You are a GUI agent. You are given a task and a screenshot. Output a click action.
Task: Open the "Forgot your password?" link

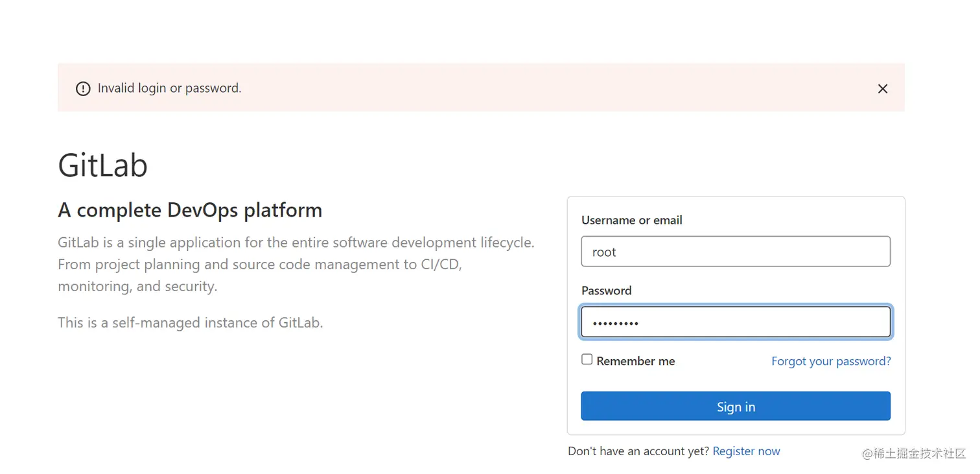[831, 361]
